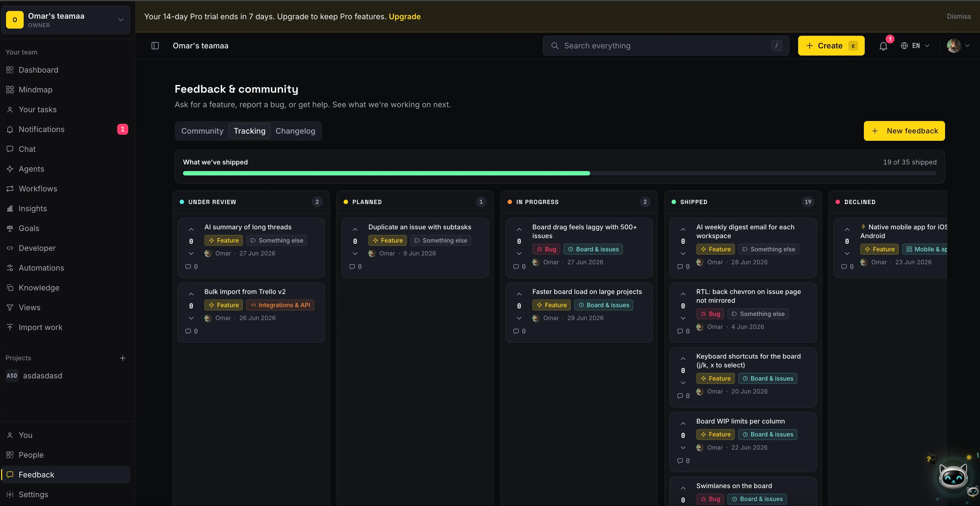Downvote Keyboard shortcuts for the board card
The height and width of the screenshot is (506, 980).
pos(683,383)
